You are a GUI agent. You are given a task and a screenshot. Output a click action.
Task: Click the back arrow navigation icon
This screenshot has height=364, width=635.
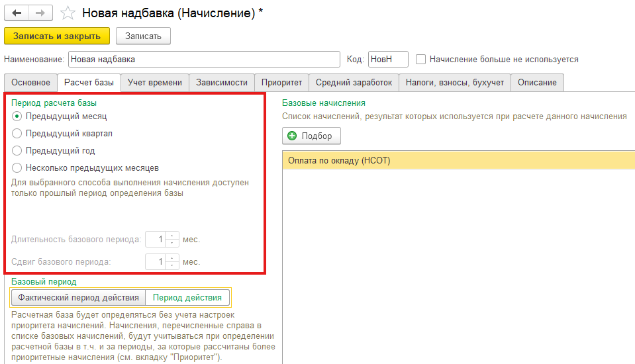[17, 13]
